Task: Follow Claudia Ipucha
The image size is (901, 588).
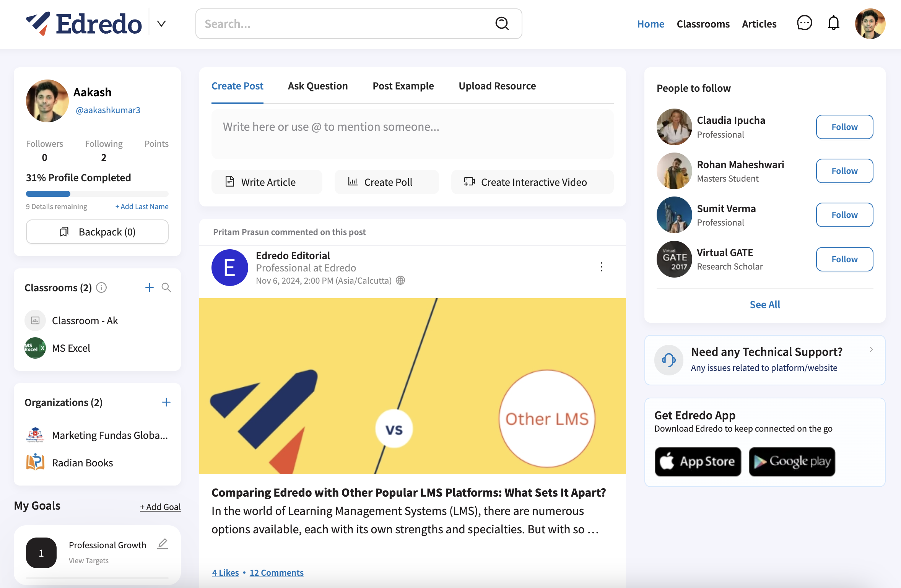Action: tap(844, 127)
